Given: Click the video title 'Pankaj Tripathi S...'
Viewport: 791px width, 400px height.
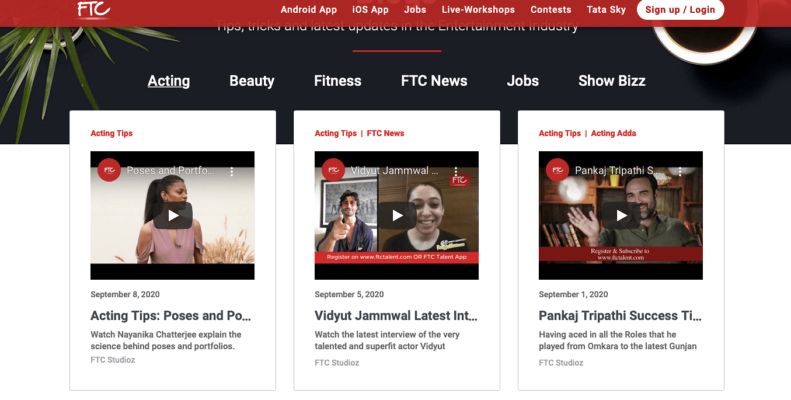Looking at the screenshot, I should (618, 171).
